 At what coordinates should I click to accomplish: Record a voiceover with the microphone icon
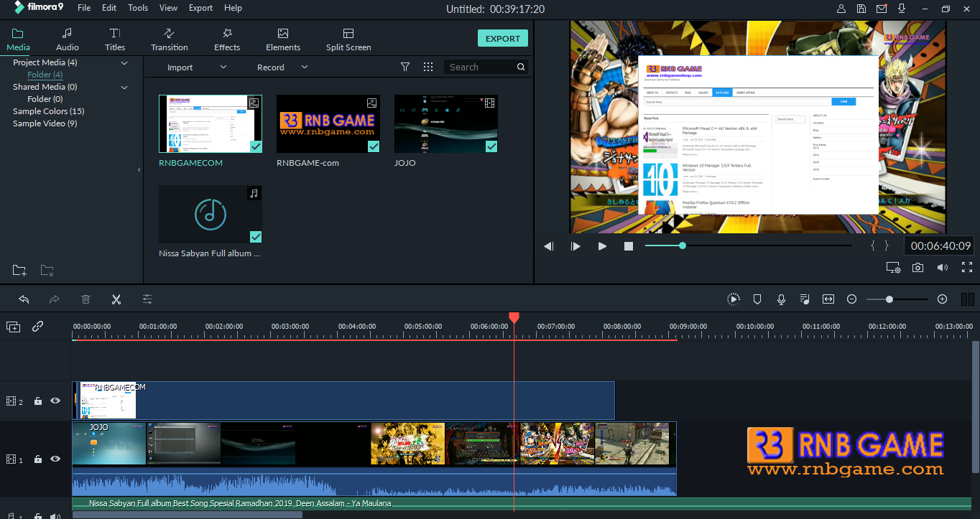781,299
